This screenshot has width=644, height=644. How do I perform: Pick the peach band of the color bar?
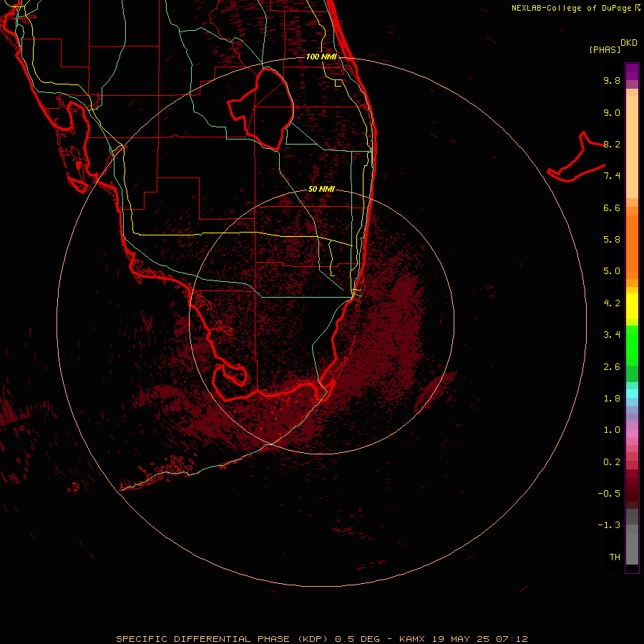point(632,147)
